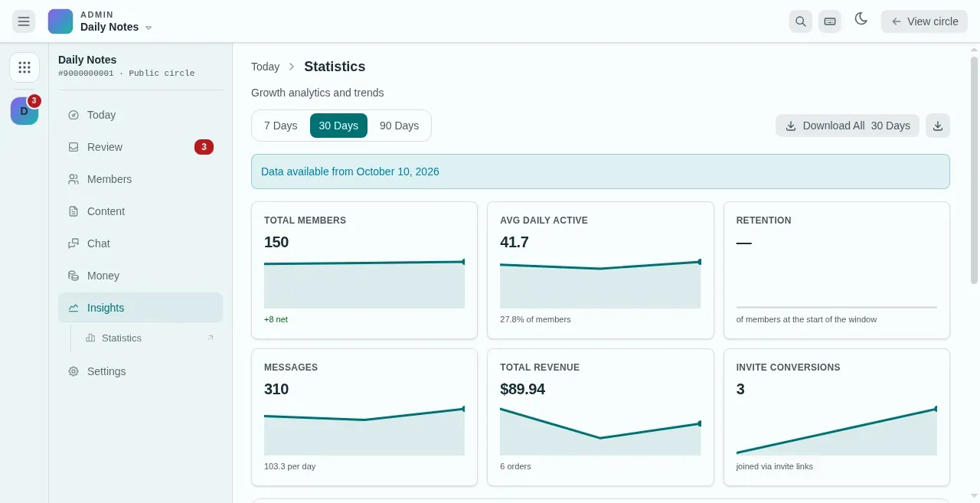The image size is (980, 503).
Task: Open the Content section
Action: [141, 211]
